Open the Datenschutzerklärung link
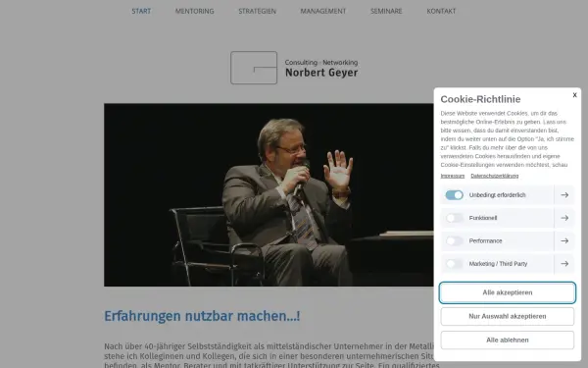The width and height of the screenshot is (588, 368). pos(495,176)
